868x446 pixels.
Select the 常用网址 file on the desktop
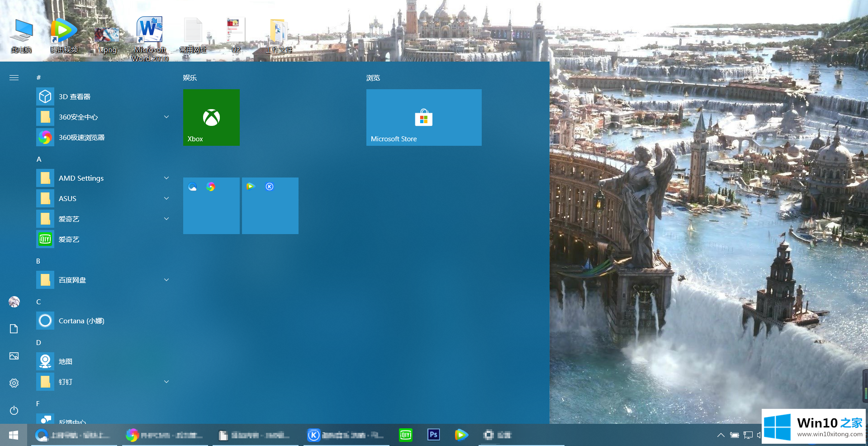point(193,36)
